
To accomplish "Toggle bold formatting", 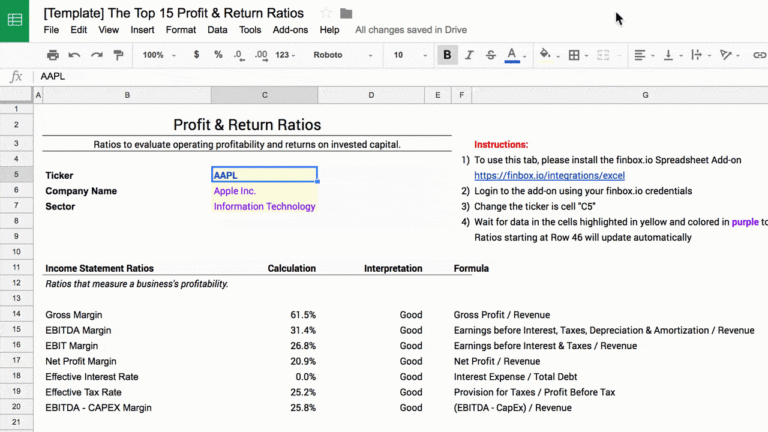I will (x=447, y=55).
